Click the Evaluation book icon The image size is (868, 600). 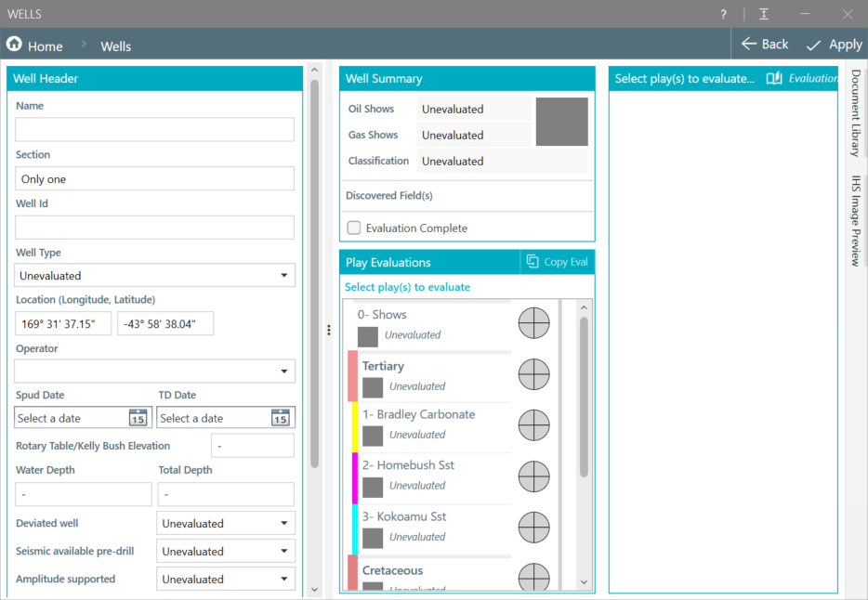click(x=774, y=79)
